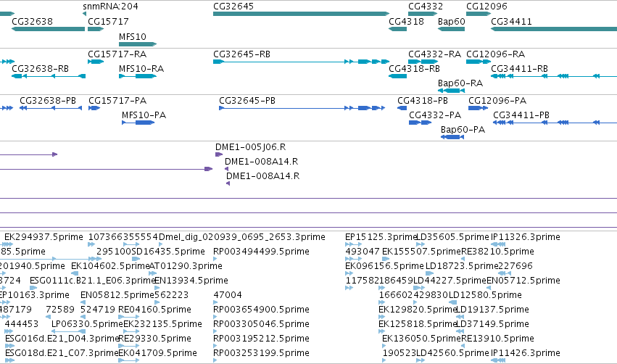The width and height of the screenshot is (617, 364).
Task: Click the EP15125.3prime EST label
Action: click(x=381, y=237)
